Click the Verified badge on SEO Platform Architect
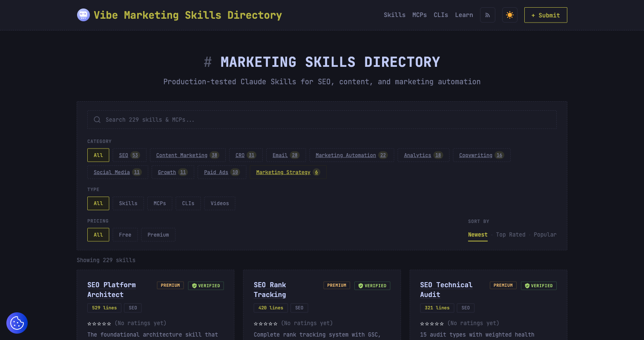This screenshot has height=340, width=644. pos(206,286)
